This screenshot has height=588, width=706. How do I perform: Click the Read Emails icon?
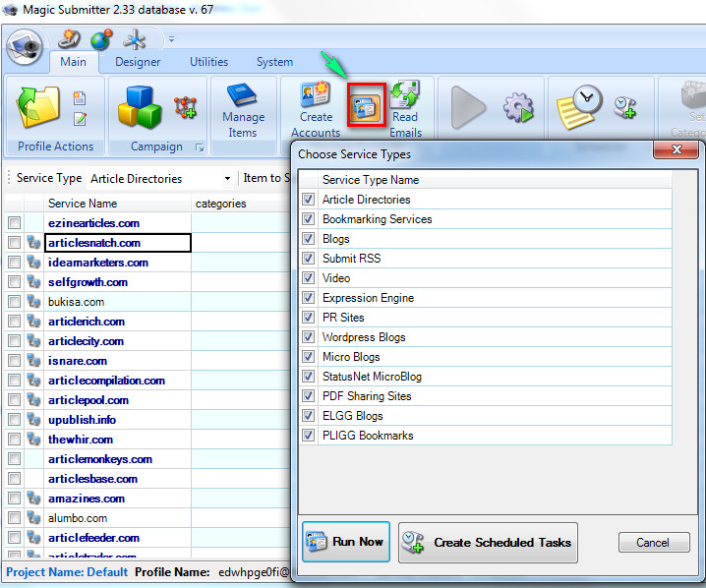coord(405,95)
